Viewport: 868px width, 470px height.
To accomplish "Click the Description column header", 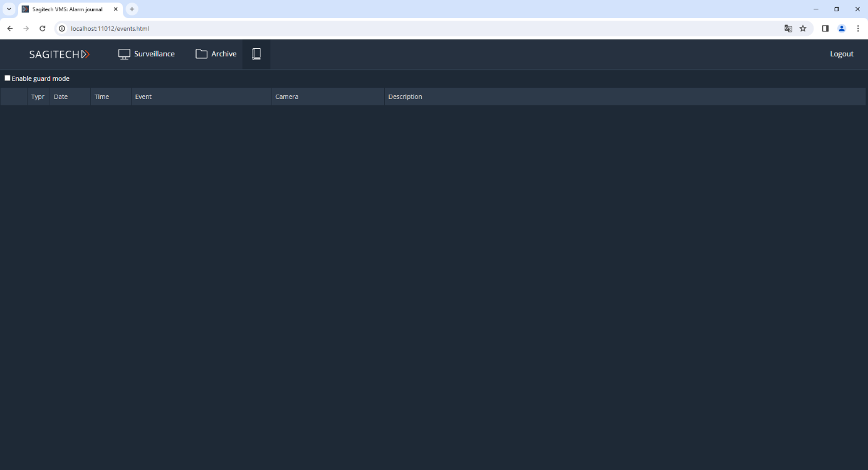I will (405, 97).
